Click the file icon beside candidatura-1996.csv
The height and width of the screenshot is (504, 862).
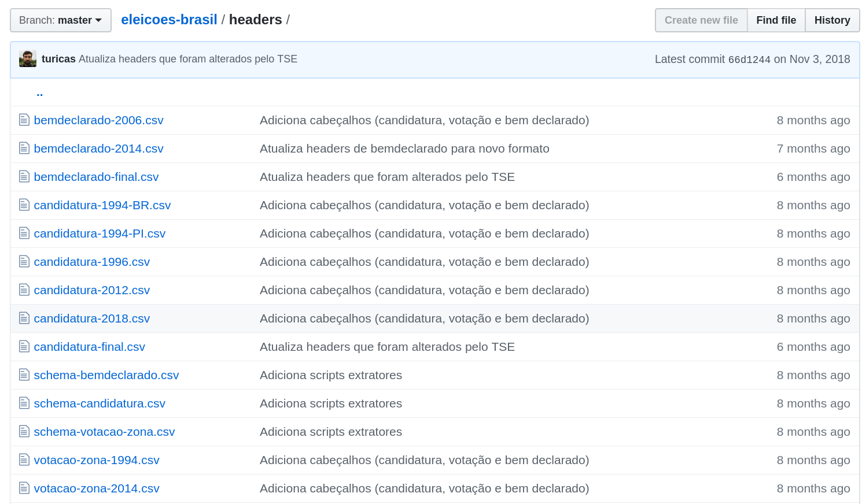click(24, 262)
